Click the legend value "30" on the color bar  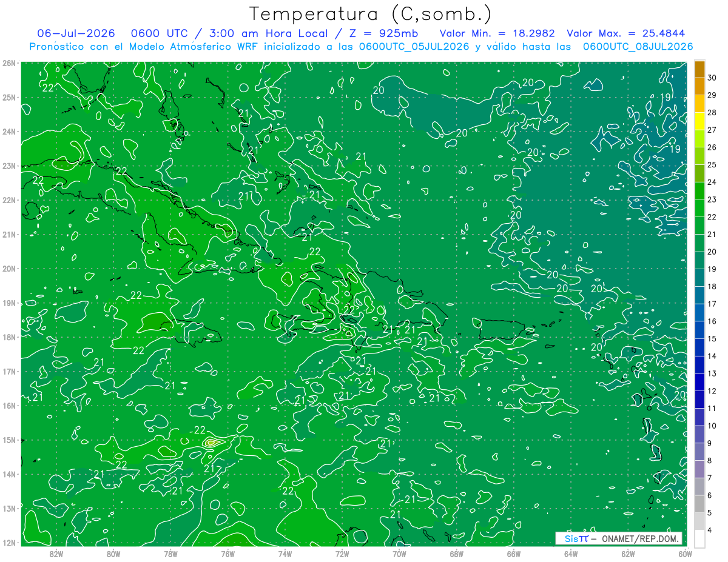coord(712,78)
